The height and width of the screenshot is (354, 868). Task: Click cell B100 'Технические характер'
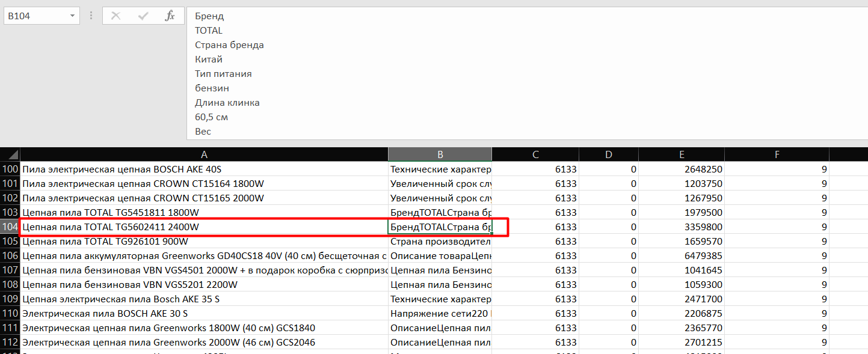point(440,169)
